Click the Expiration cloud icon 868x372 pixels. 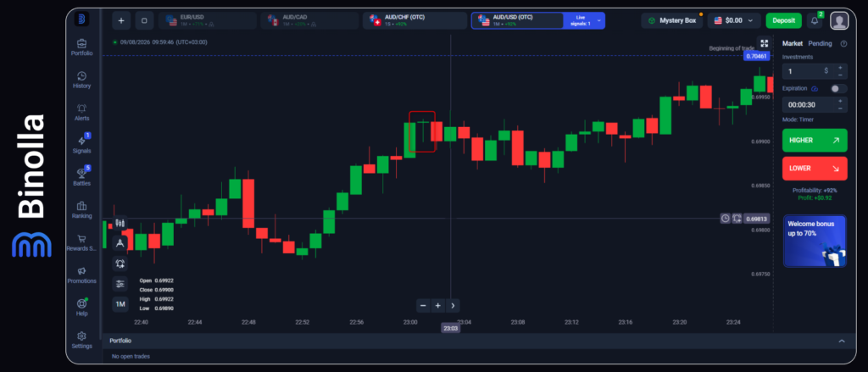point(815,89)
